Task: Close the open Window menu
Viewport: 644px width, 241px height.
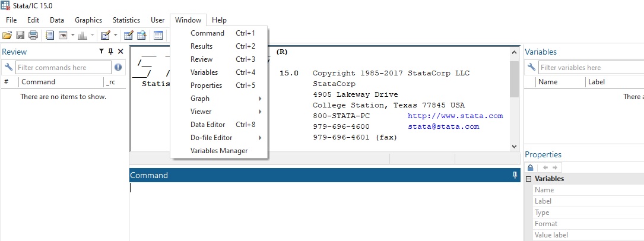Action: click(188, 20)
